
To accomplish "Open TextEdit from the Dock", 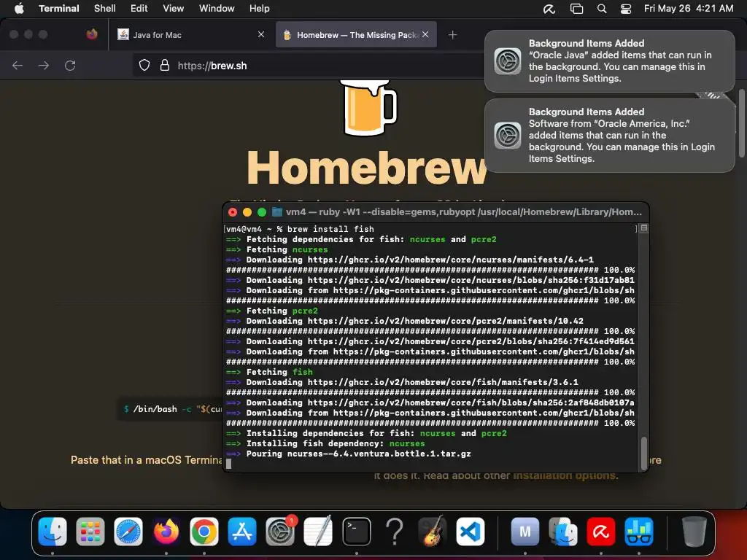I will 318,532.
